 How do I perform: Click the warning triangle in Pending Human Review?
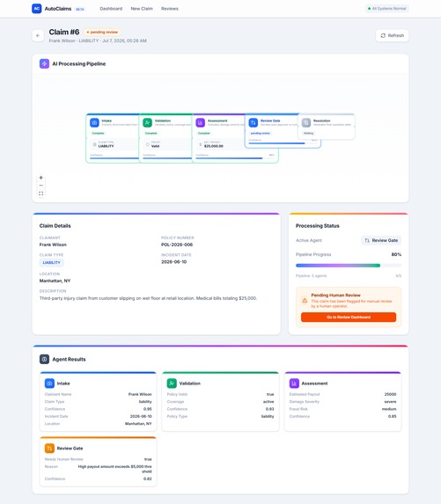tap(305, 301)
